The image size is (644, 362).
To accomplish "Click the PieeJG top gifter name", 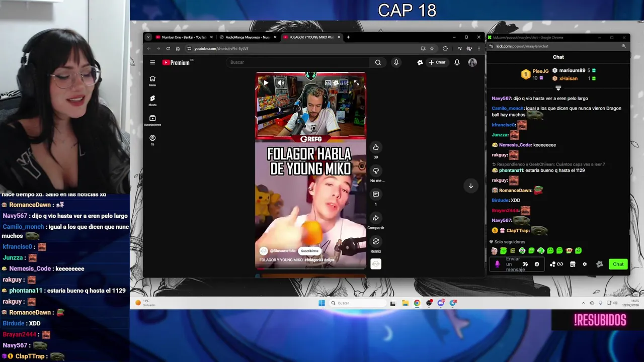I will pos(540,71).
